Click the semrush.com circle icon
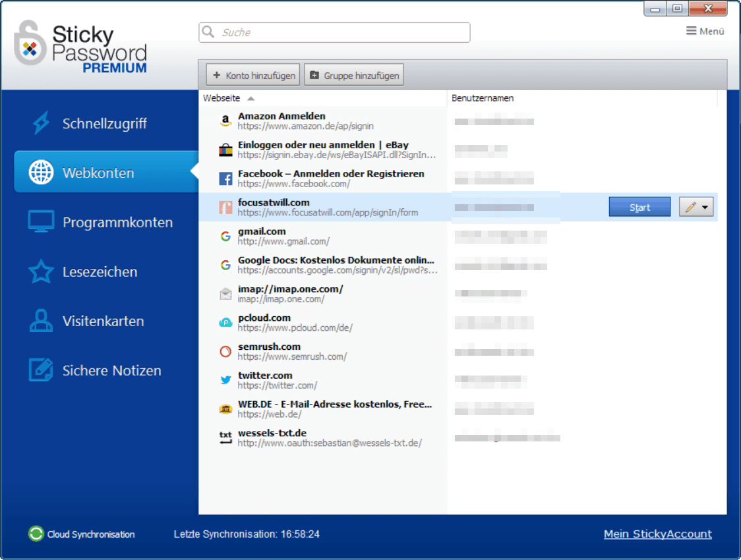This screenshot has width=741, height=560. (x=225, y=351)
